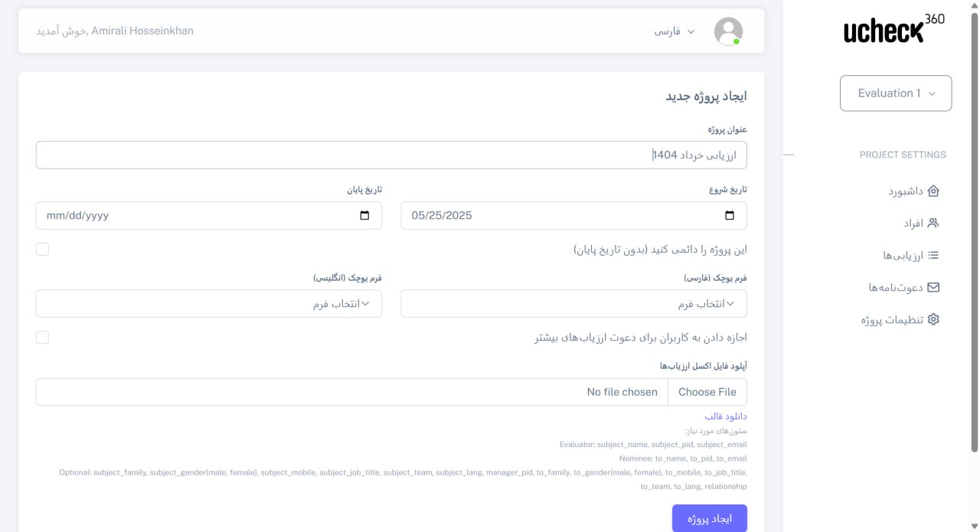Open the start date calendar picker icon
The image size is (980, 532).
[x=730, y=216]
